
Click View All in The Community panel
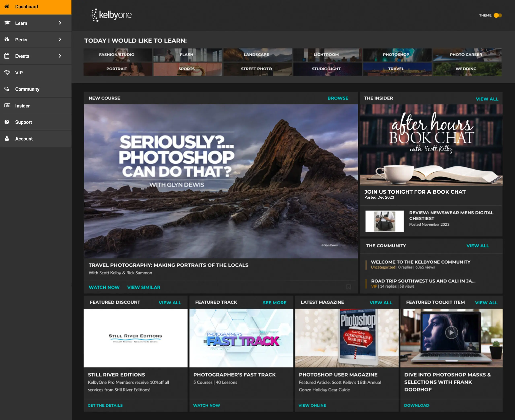[478, 246]
